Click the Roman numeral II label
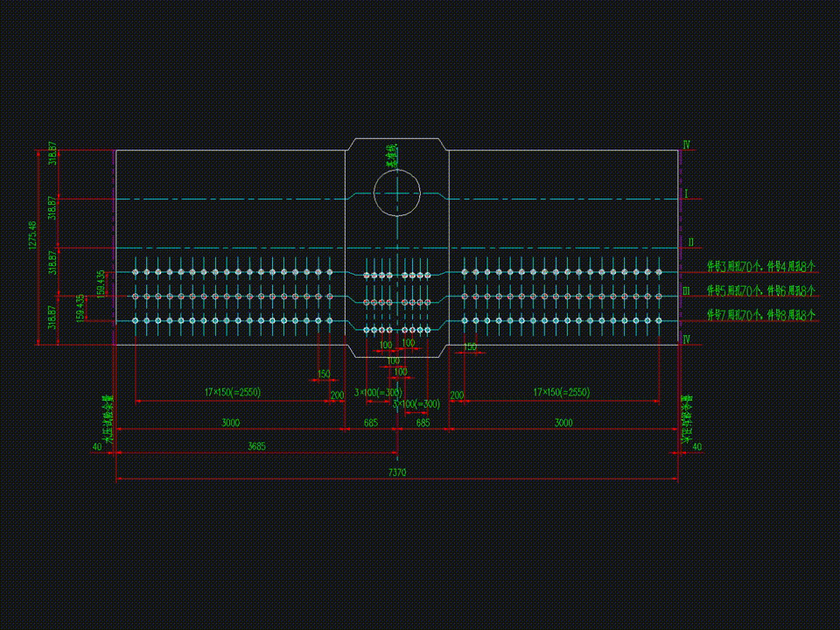The width and height of the screenshot is (840, 630). (689, 242)
